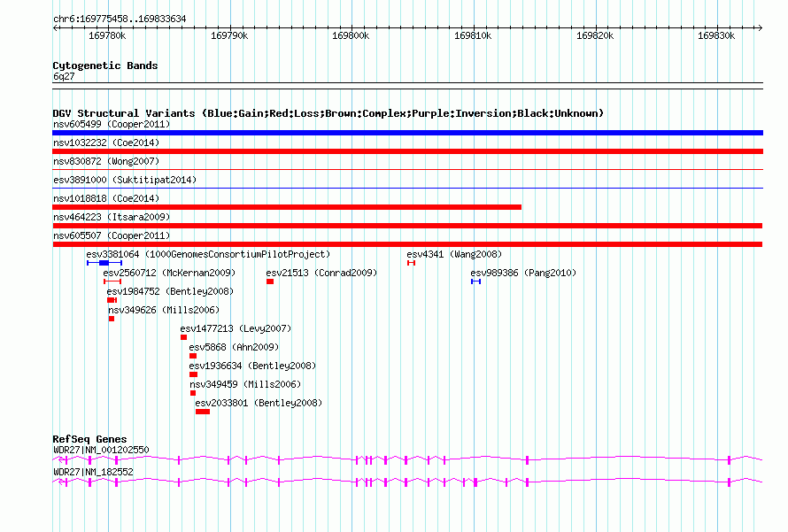Click the 169830k ruler tick
This screenshot has height=532, width=788.
click(716, 35)
